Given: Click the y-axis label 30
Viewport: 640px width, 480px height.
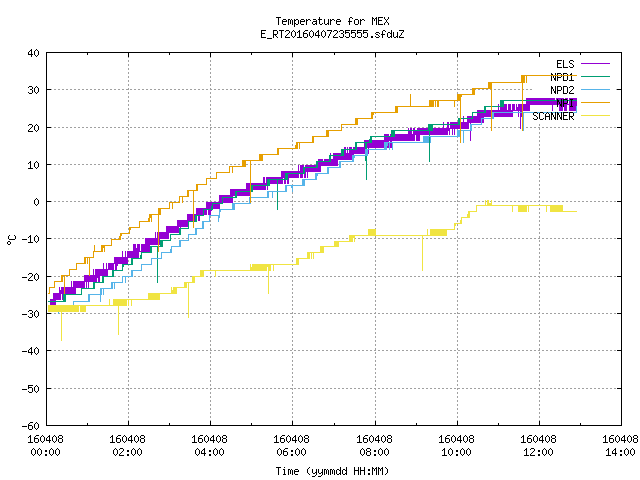Looking at the screenshot, I should pyautogui.click(x=33, y=90).
